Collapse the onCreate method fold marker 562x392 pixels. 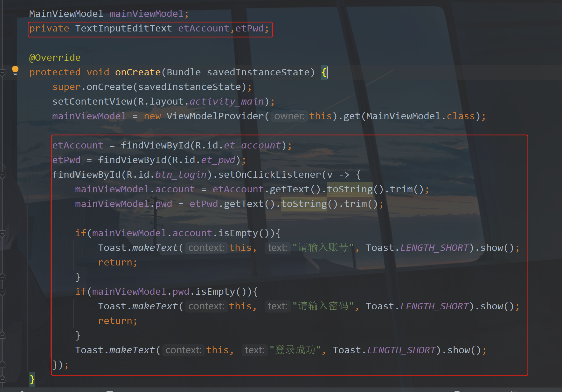pyautogui.click(x=3, y=72)
